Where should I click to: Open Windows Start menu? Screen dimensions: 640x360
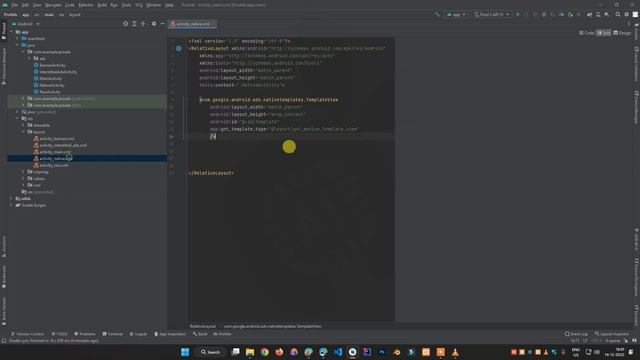[x=185, y=352]
